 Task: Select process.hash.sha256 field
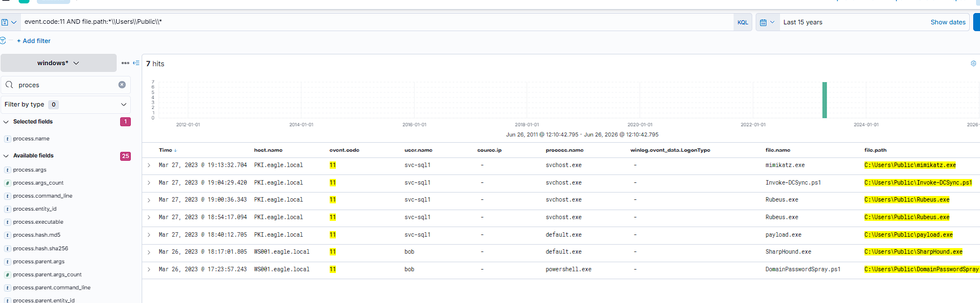pos(40,249)
